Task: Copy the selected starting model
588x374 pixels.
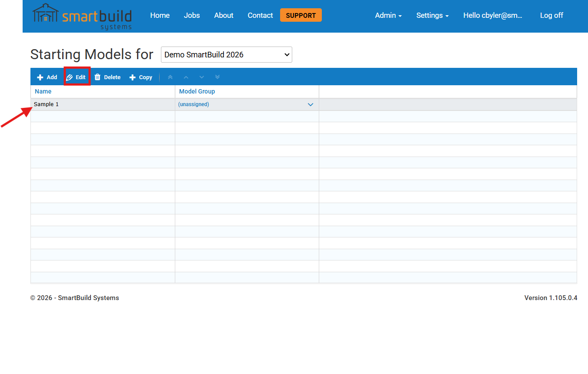Action: tap(141, 77)
